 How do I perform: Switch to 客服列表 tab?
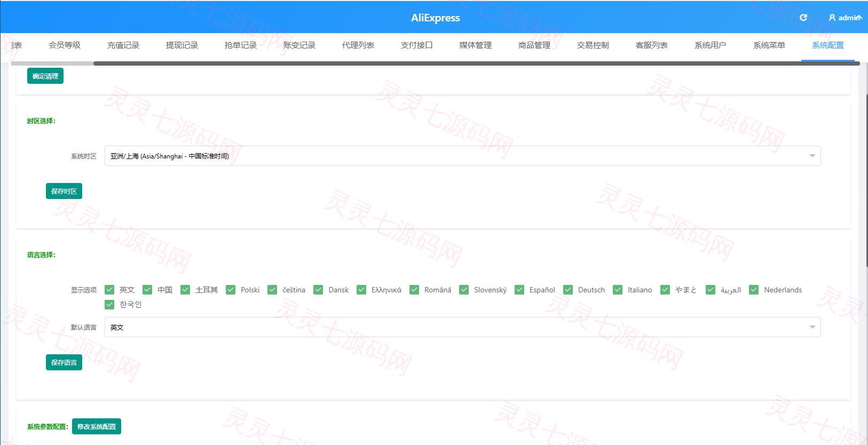652,45
